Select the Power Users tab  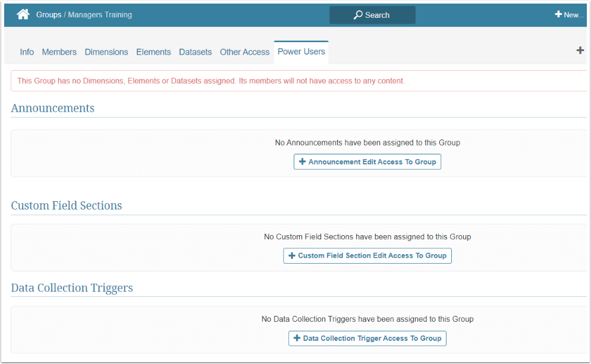[x=301, y=52]
